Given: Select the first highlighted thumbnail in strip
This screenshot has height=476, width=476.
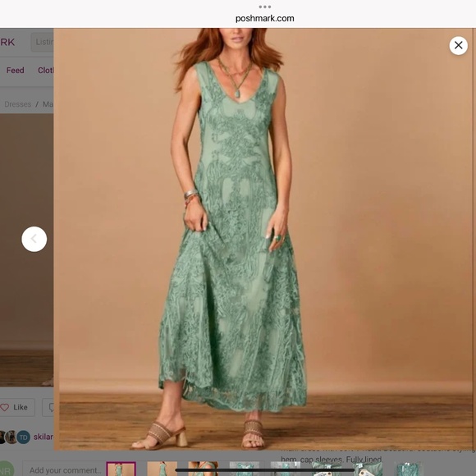Looking at the screenshot, I should click(x=121, y=469).
